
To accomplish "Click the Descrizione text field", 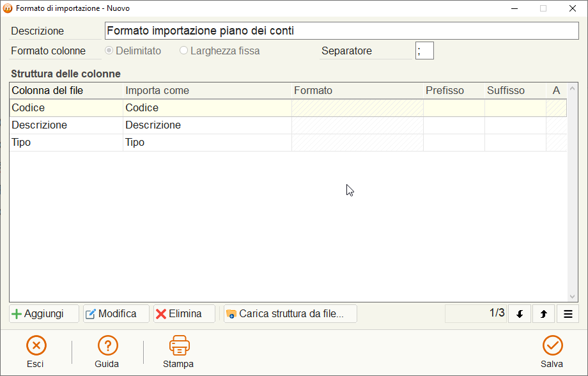I will 342,31.
